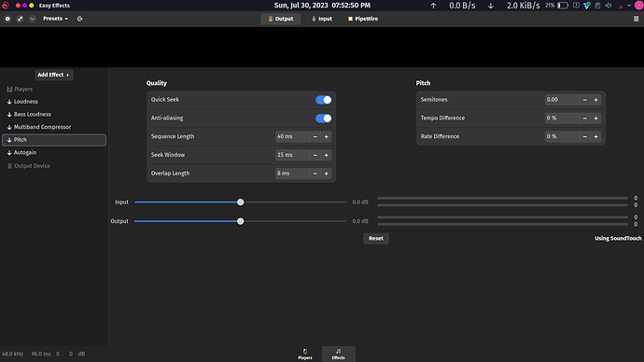Open the Presets dropdown menu

(x=55, y=19)
